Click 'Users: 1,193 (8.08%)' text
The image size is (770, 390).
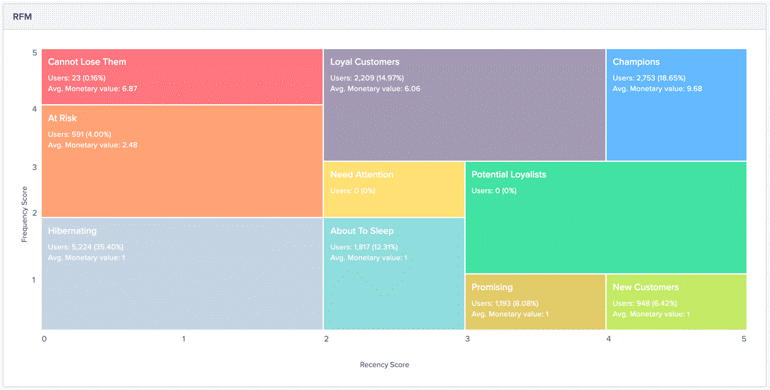pos(505,304)
